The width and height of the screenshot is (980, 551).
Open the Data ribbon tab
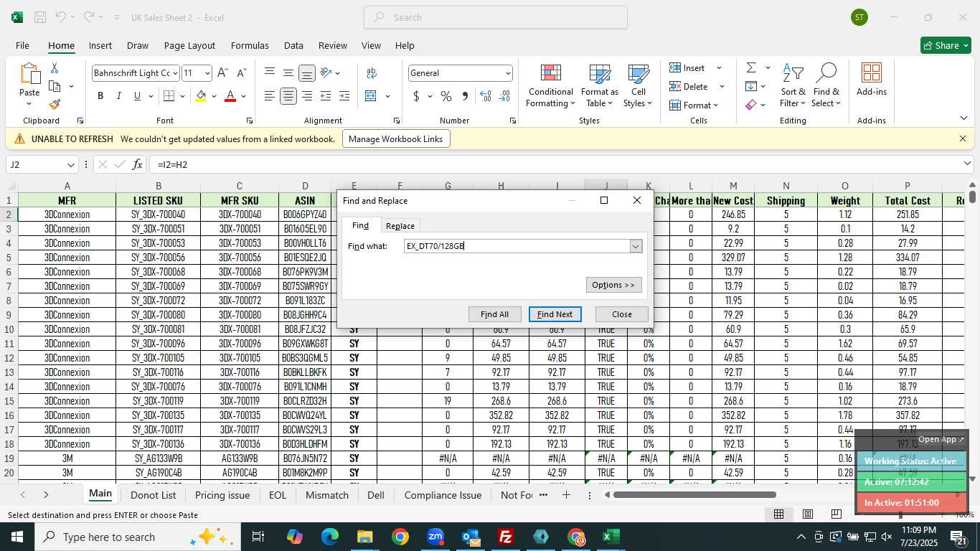click(293, 45)
